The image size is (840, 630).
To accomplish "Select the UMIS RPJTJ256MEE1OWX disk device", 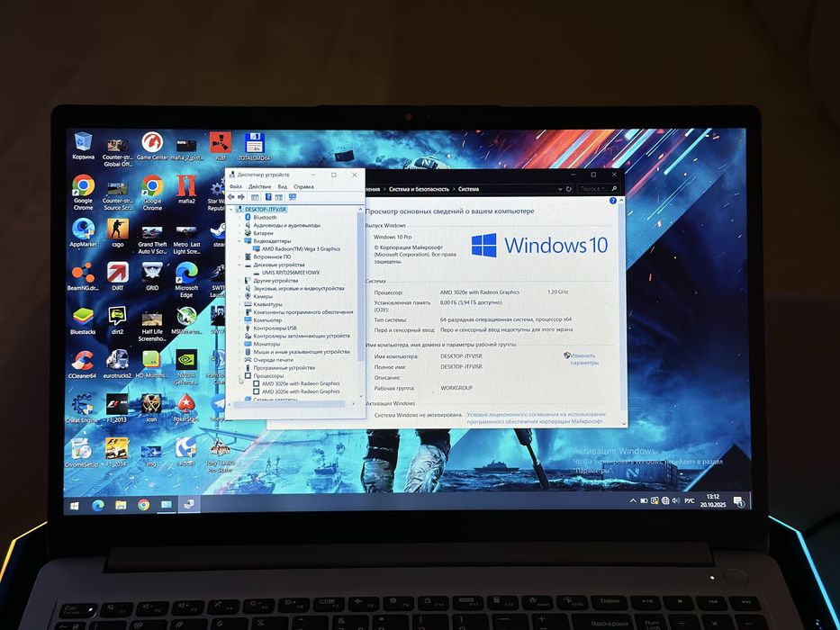I will click(x=286, y=273).
